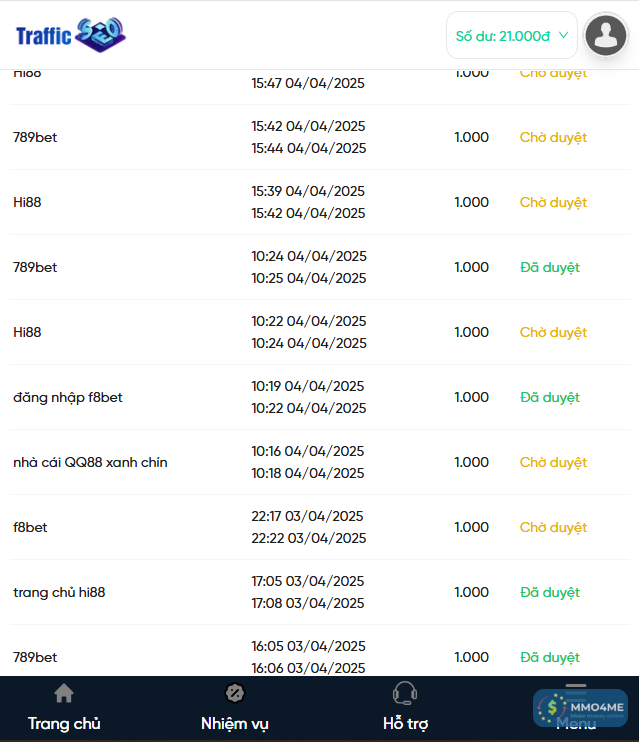Click Đã duyệt status on 'trang chủ hi88'

tap(550, 593)
